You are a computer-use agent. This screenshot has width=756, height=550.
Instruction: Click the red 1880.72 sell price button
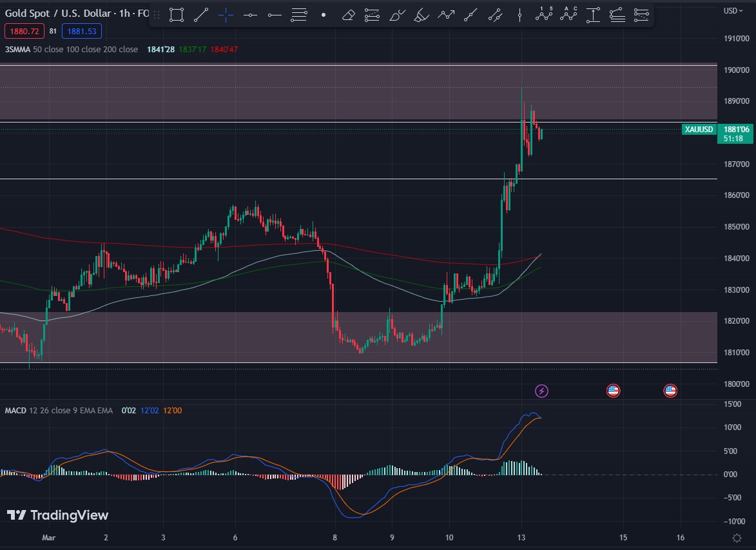coord(24,30)
